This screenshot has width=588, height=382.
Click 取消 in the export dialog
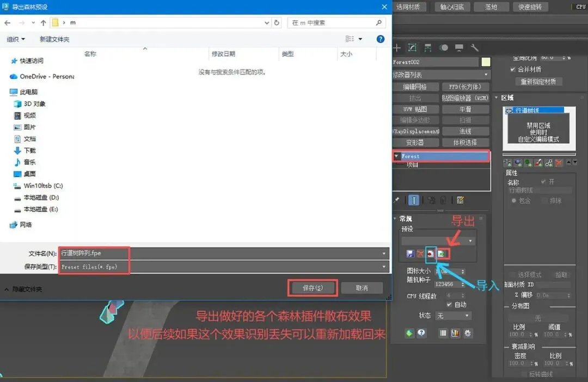(x=362, y=288)
